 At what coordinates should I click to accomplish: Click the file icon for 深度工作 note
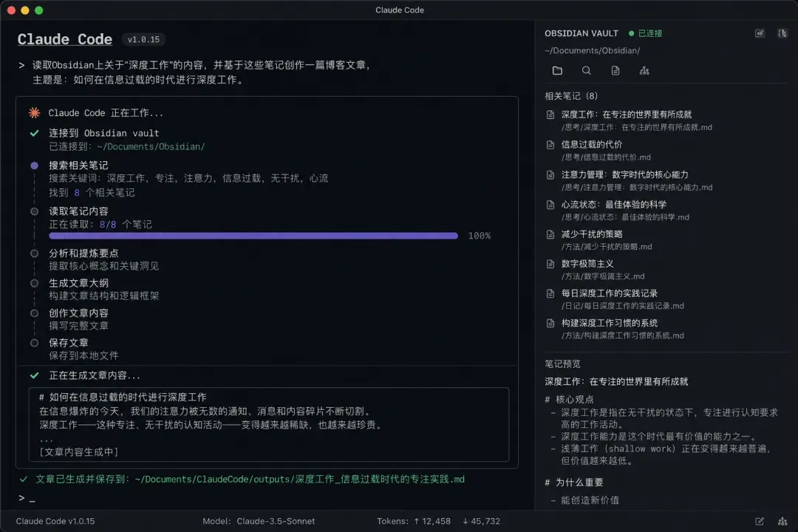550,115
